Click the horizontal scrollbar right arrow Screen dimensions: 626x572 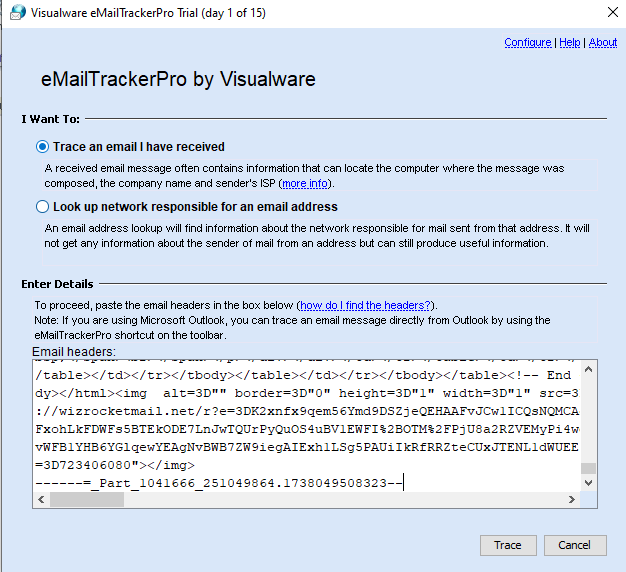[x=572, y=499]
